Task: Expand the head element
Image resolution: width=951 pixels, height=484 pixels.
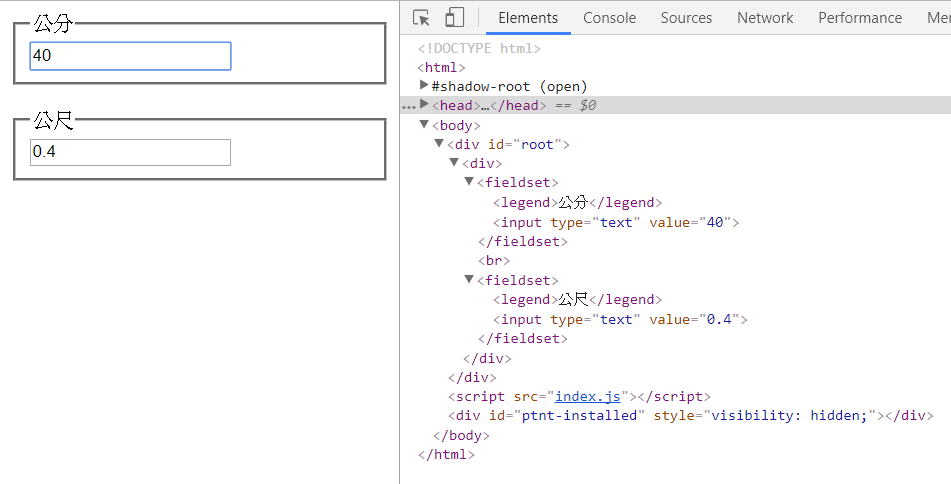Action: click(425, 105)
